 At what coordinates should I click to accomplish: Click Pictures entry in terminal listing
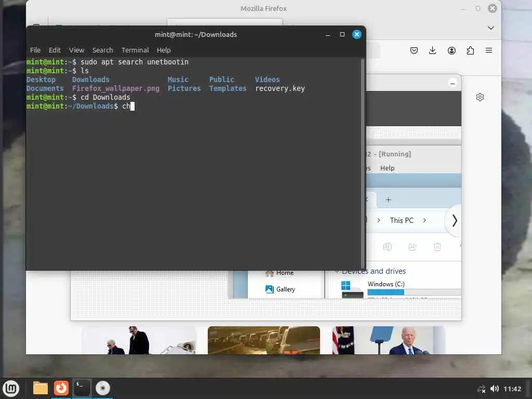pyautogui.click(x=184, y=88)
